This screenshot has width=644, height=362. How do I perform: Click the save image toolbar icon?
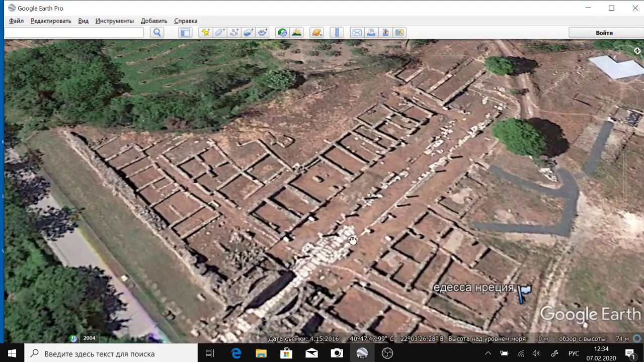(385, 33)
